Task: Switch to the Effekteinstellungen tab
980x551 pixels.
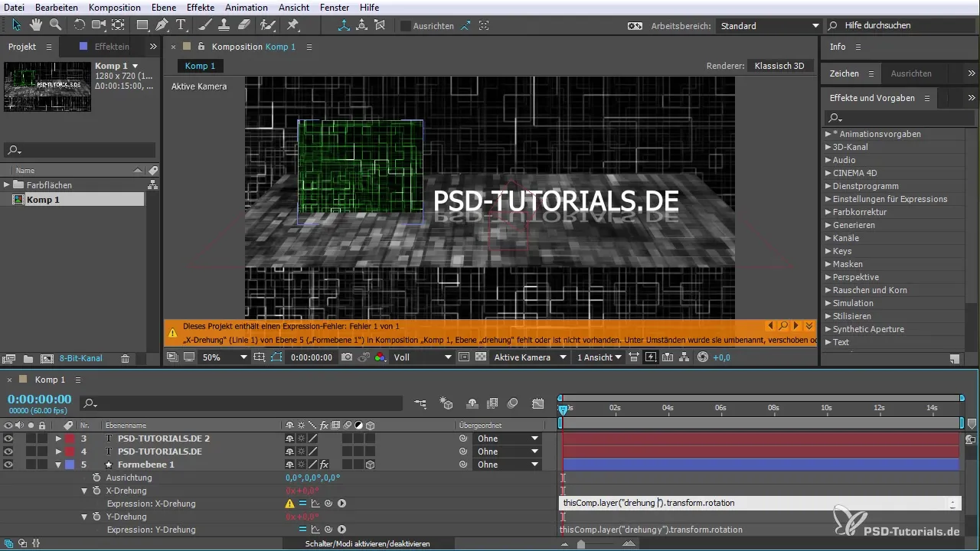Action: click(x=112, y=47)
